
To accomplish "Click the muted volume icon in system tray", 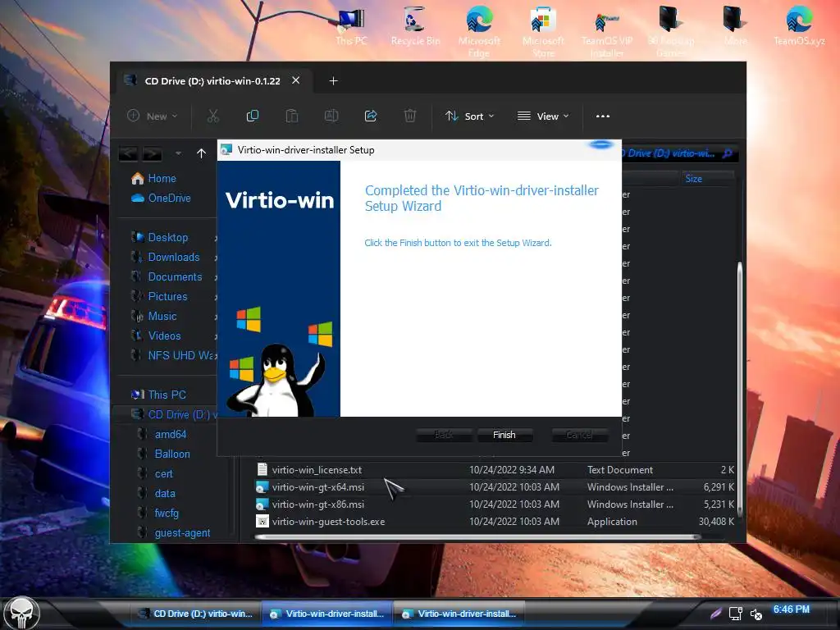I will pyautogui.click(x=756, y=614).
